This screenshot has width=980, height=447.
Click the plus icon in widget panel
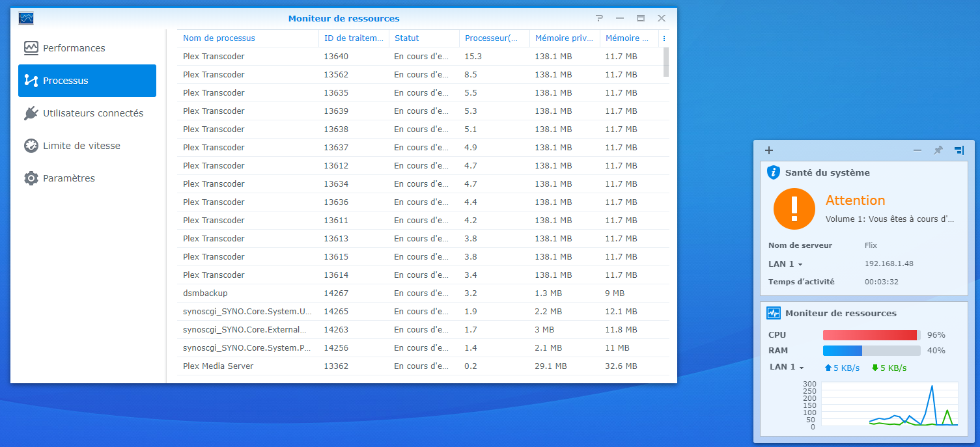(769, 150)
